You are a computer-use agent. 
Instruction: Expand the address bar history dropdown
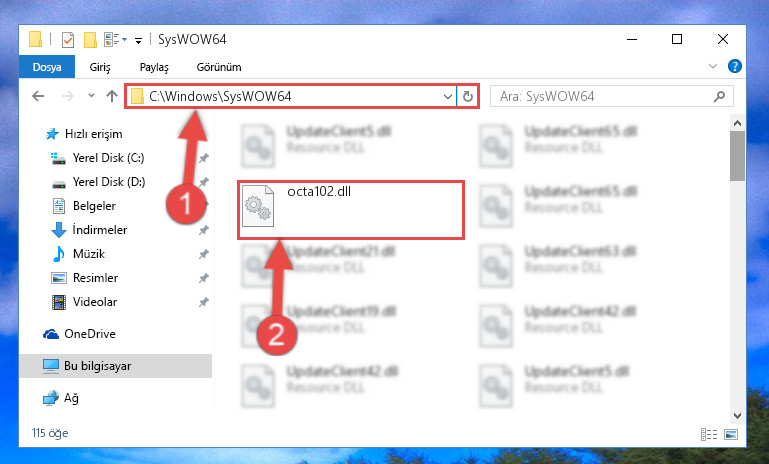(447, 97)
